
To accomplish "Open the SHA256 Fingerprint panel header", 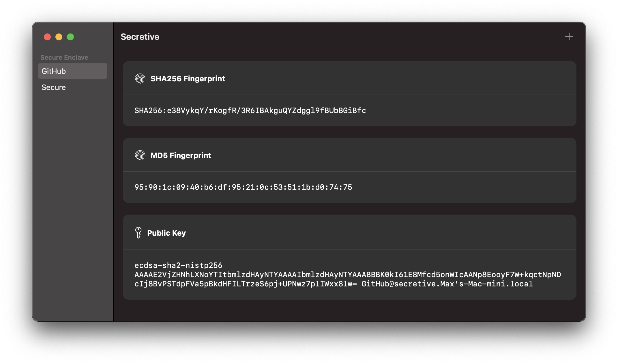I will tap(188, 78).
